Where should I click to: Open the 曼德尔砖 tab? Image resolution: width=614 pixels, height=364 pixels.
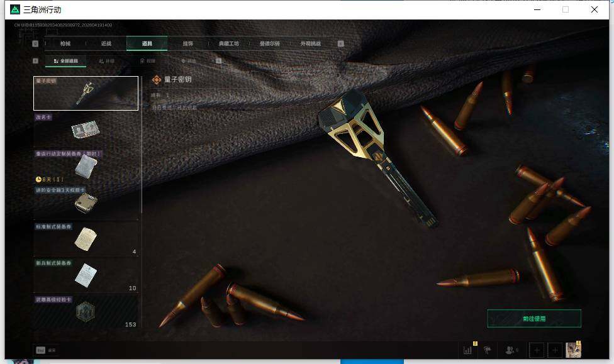click(270, 43)
